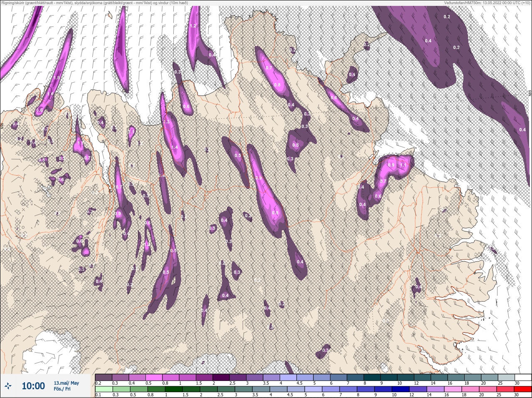The width and height of the screenshot is (532, 398).
Task: Click the 1.4 precipitation value on the map
Action: [175, 147]
